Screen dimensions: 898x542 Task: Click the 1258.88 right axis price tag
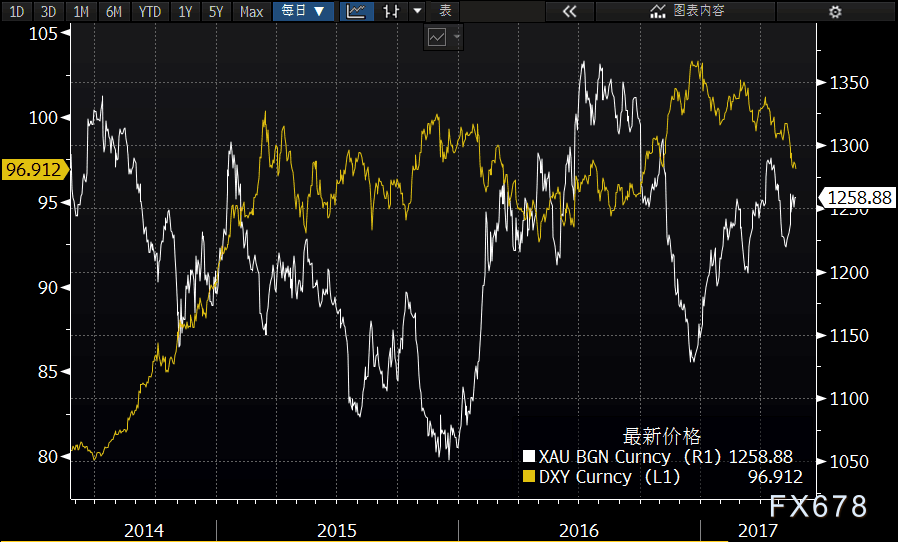coord(857,198)
